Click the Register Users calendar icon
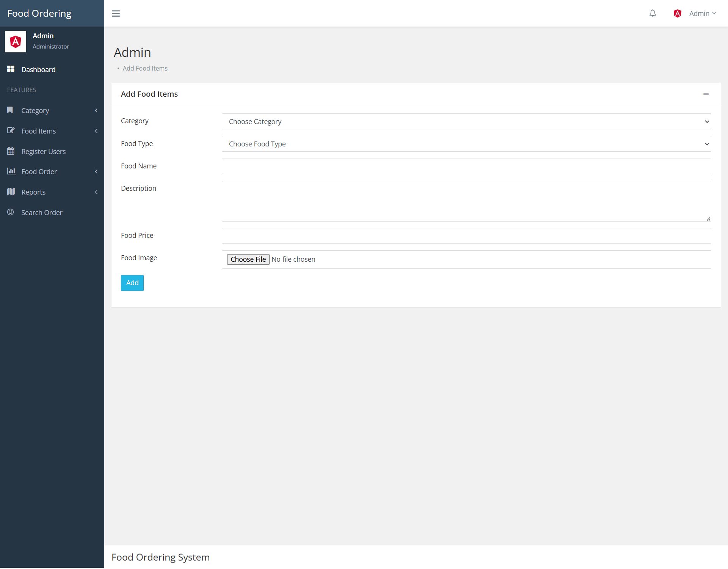 pyautogui.click(x=11, y=151)
